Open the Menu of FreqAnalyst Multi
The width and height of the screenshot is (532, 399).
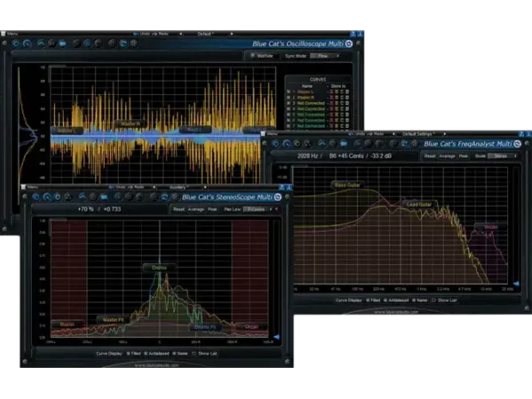pyautogui.click(x=270, y=134)
